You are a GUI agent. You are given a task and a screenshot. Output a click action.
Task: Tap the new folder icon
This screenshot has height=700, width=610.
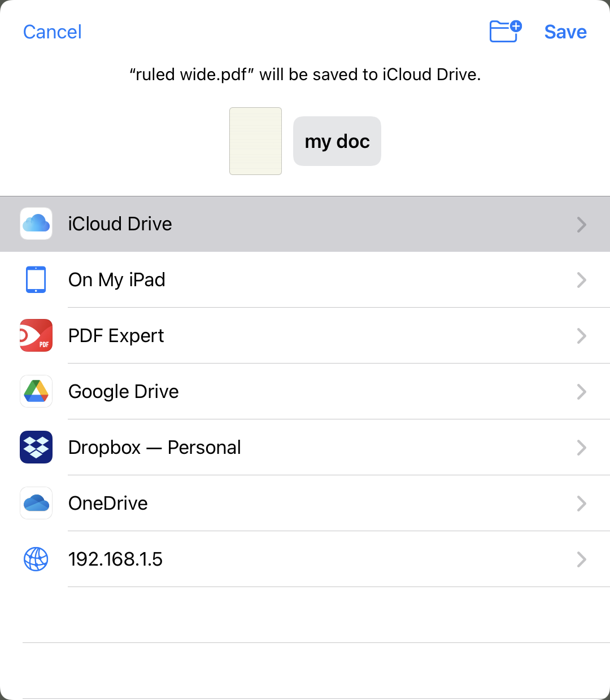pos(505,32)
